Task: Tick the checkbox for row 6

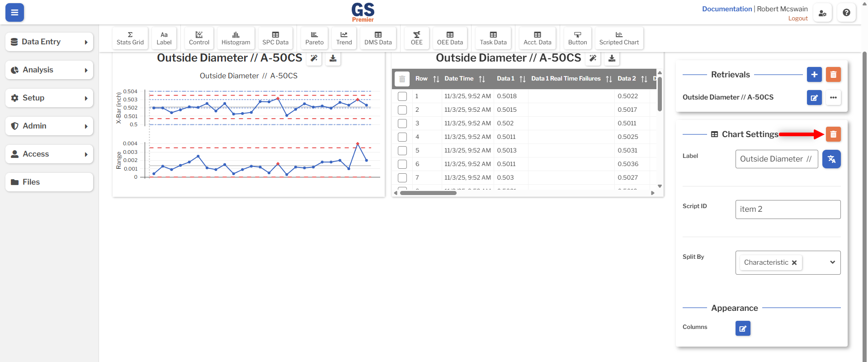Action: (x=402, y=164)
